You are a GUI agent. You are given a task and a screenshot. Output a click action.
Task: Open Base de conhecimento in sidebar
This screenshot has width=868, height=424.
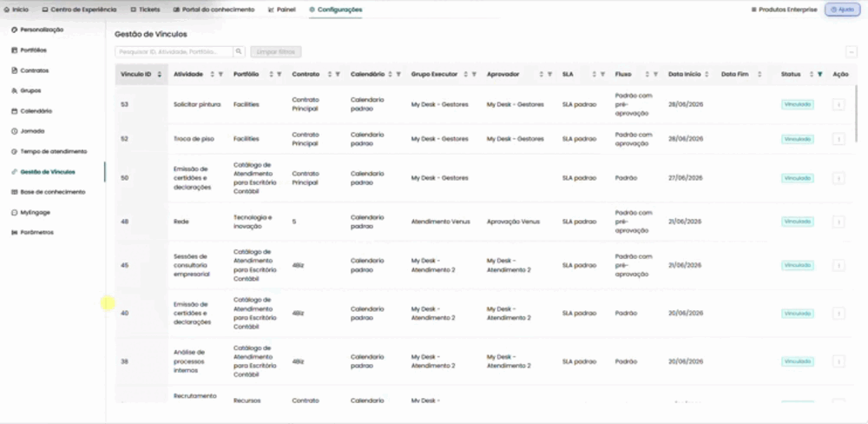point(48,192)
